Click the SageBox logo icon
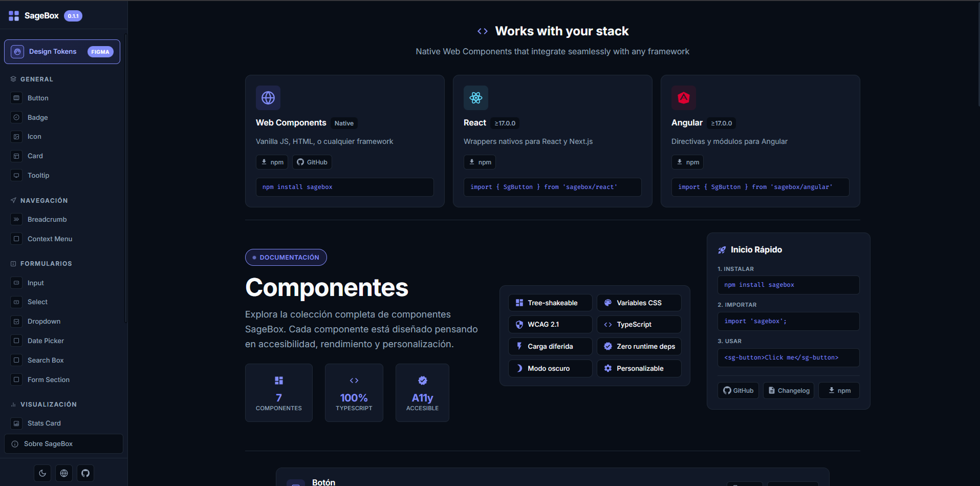Viewport: 980px width, 486px height. point(13,15)
